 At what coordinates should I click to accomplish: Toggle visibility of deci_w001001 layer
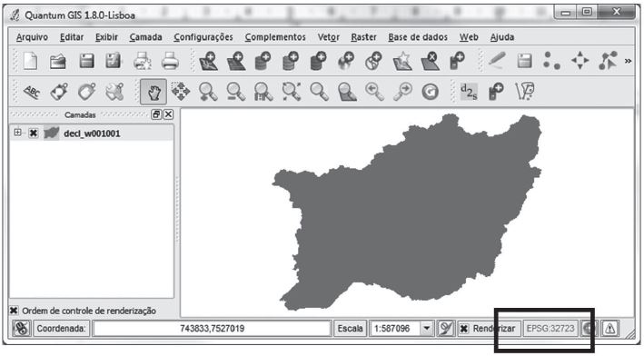click(34, 133)
